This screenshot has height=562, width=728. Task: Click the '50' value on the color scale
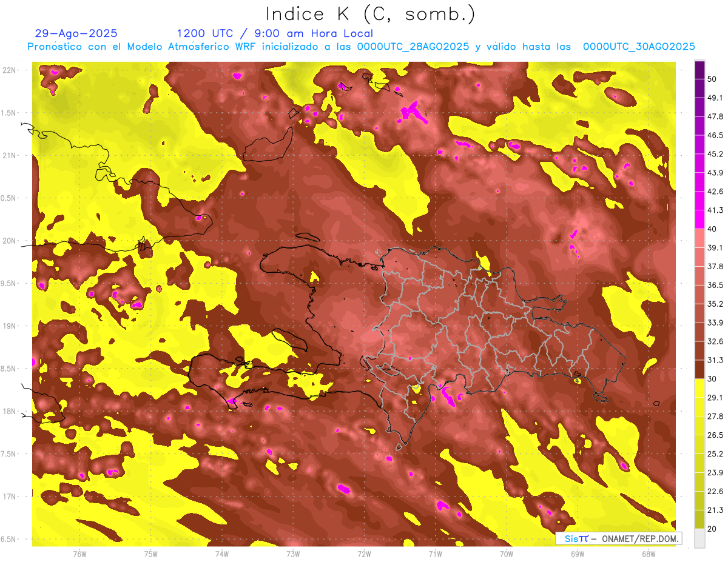pyautogui.click(x=713, y=79)
